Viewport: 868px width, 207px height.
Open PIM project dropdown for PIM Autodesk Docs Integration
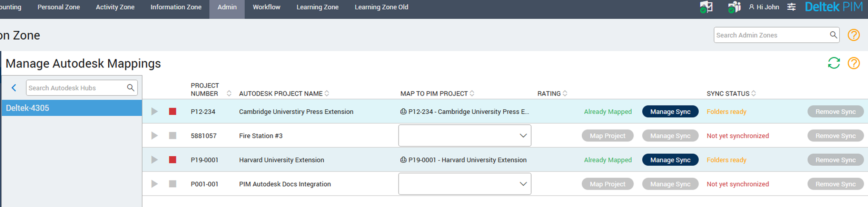[464, 184]
